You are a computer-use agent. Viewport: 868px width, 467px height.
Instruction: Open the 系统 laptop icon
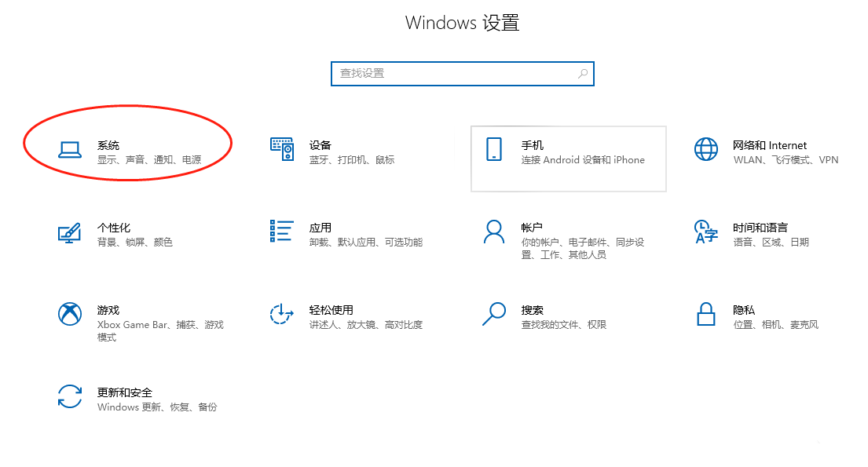(x=70, y=150)
